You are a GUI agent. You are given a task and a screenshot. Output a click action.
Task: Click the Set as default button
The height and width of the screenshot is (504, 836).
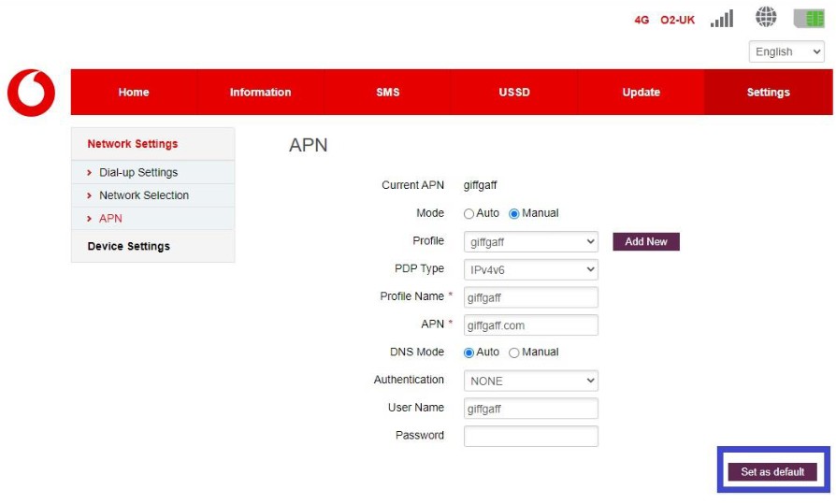pyautogui.click(x=772, y=472)
